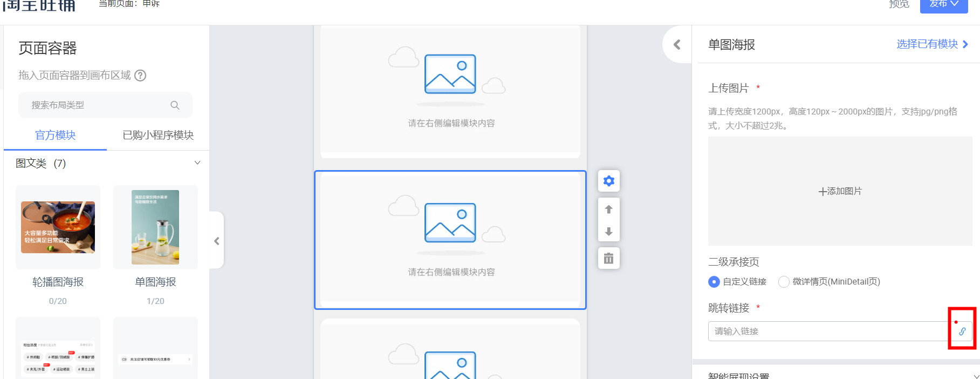Collapse the left module panel arrow
Image resolution: width=980 pixels, height=379 pixels.
click(217, 241)
